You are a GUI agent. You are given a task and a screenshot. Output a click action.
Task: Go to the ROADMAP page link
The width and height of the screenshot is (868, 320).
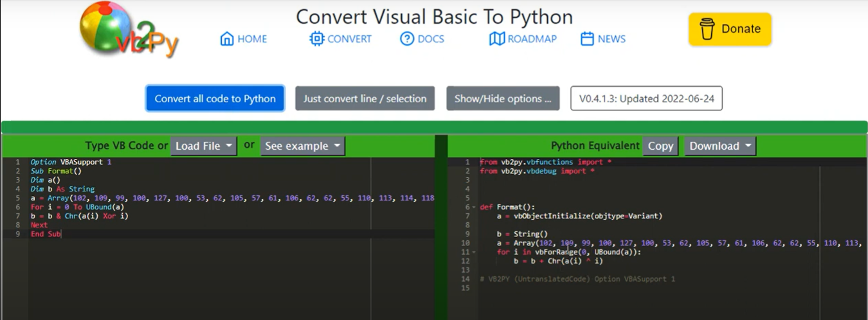click(523, 39)
